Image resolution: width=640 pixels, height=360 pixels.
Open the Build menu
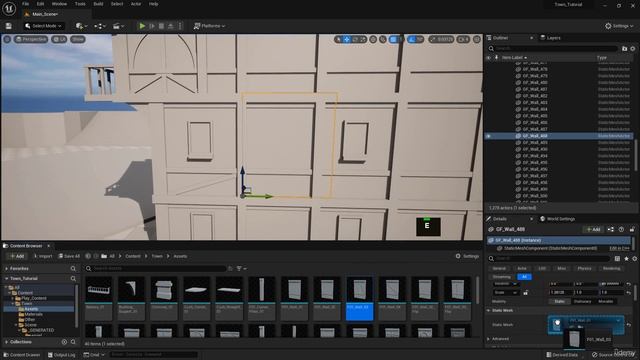coord(98,4)
